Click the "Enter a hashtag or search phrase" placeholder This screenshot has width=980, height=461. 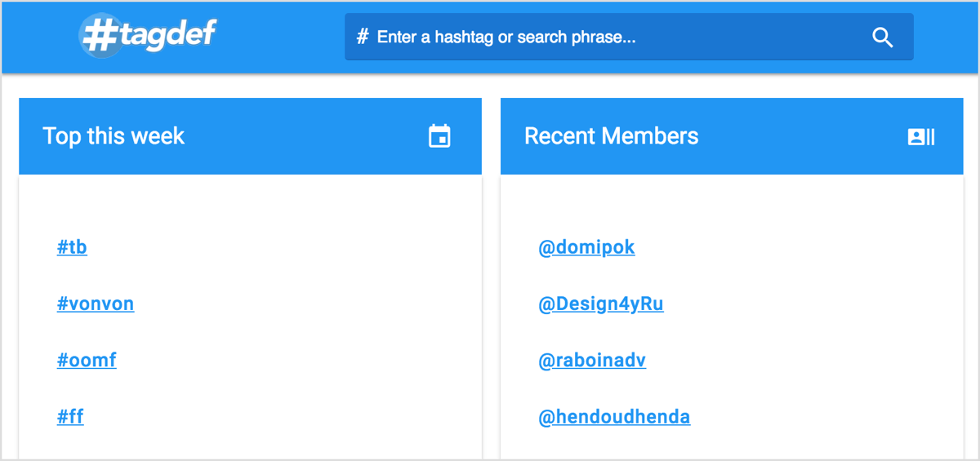(x=506, y=37)
